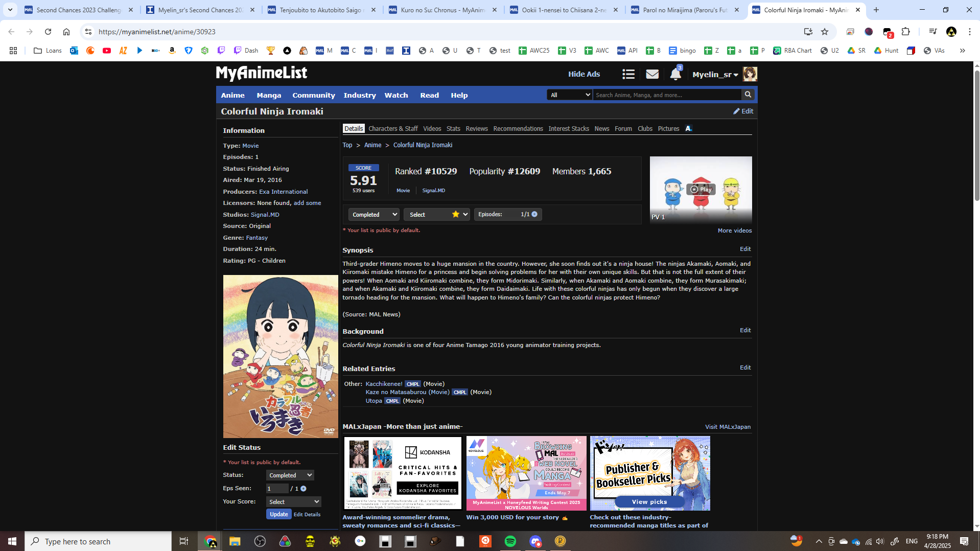Open Task View on the taskbar

click(184, 541)
